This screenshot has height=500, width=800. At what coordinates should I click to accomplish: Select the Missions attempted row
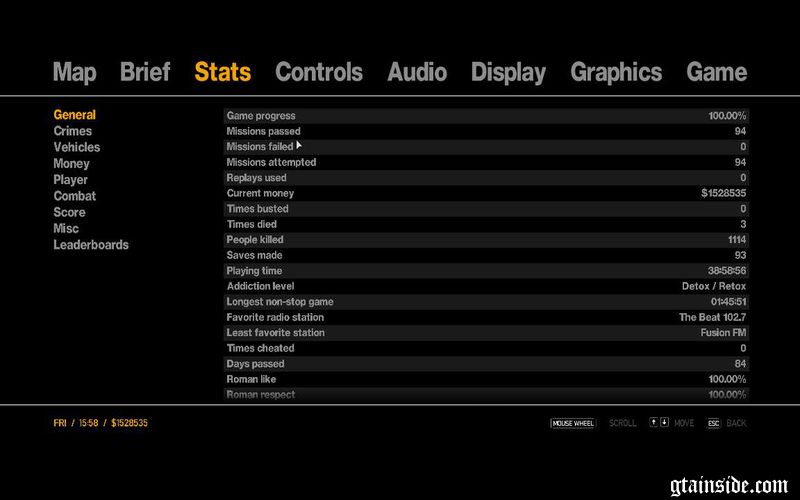[486, 162]
